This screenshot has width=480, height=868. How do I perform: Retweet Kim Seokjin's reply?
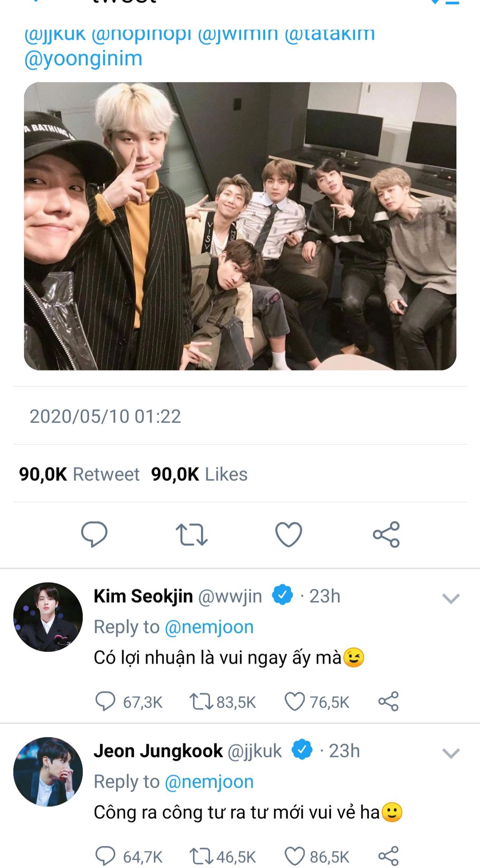199,702
